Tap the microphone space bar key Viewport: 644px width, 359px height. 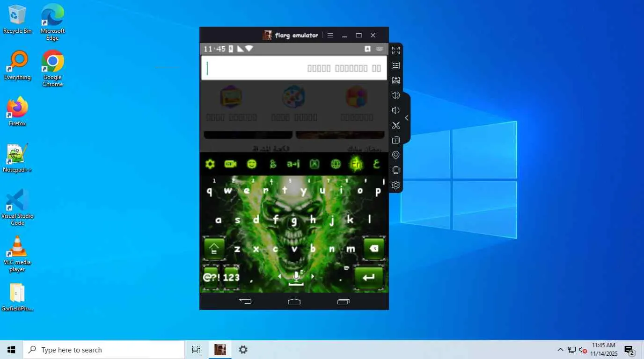[x=296, y=278]
